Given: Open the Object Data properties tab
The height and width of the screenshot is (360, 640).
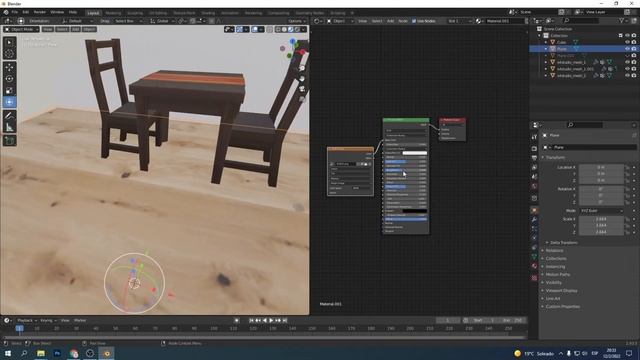Looking at the screenshot, I should point(534,256).
